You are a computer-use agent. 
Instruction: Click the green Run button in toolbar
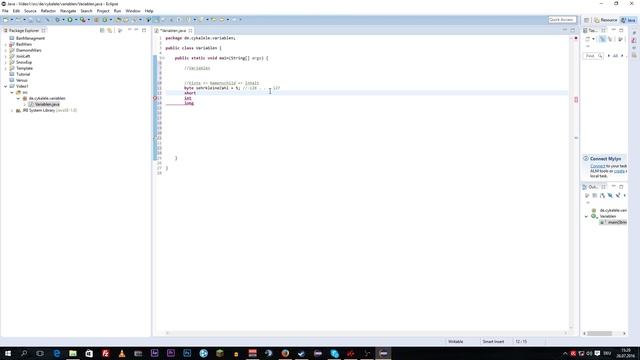70,20
